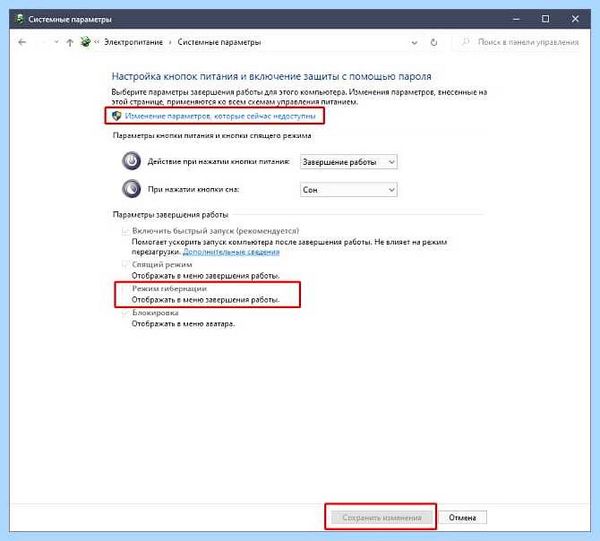Open the power button action dropdown
The width and height of the screenshot is (600, 541).
(348, 162)
